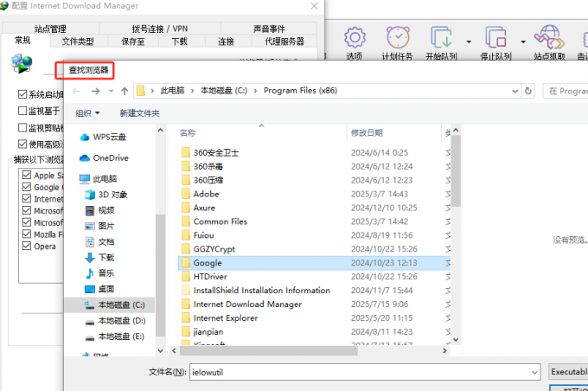Select 此电脑 in navigation pane
The width and height of the screenshot is (588, 391).
point(99,178)
